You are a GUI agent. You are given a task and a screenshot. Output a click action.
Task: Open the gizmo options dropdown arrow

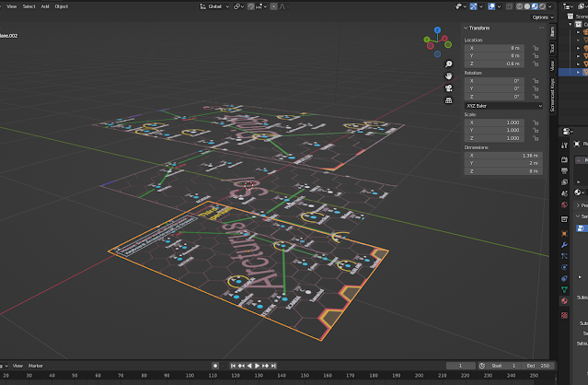481,6
